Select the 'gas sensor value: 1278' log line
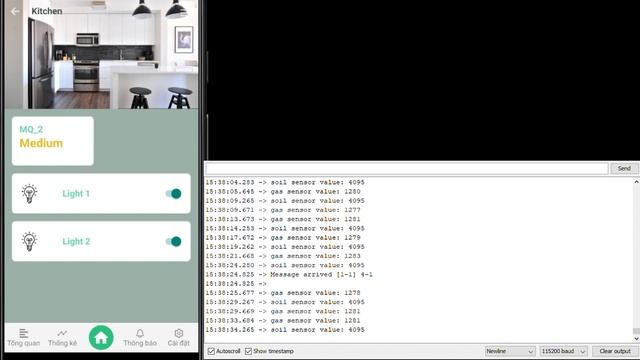The width and height of the screenshot is (640, 360). click(x=283, y=293)
